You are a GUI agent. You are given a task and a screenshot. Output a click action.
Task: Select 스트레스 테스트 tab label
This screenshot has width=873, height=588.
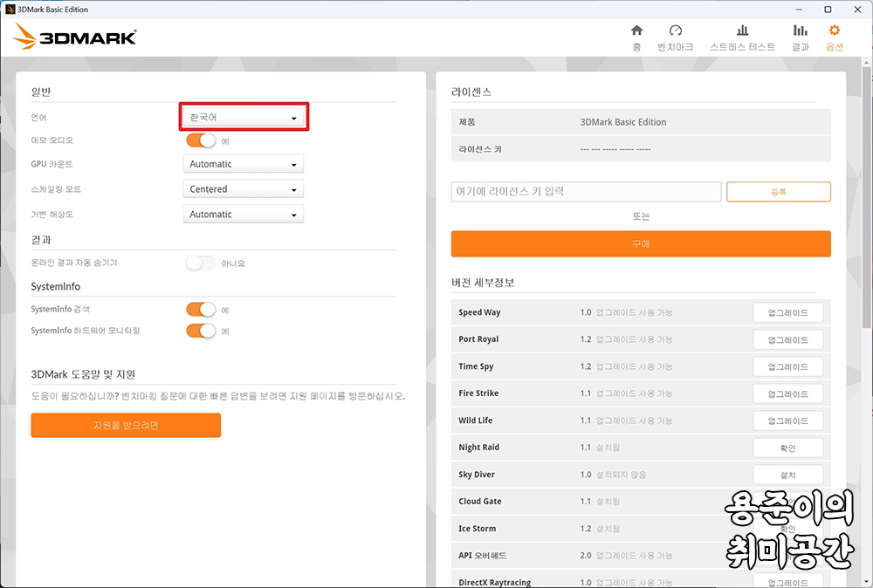[742, 47]
